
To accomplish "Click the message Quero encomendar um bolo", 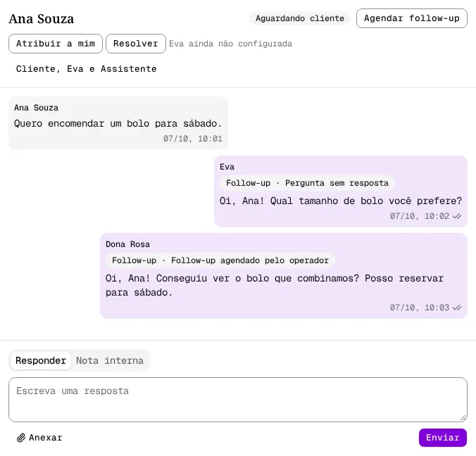I will point(118,123).
